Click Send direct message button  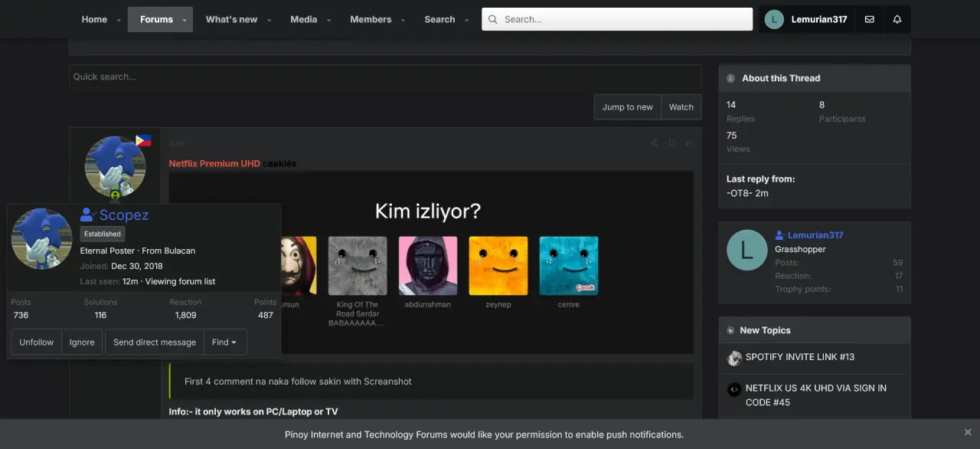pos(155,342)
